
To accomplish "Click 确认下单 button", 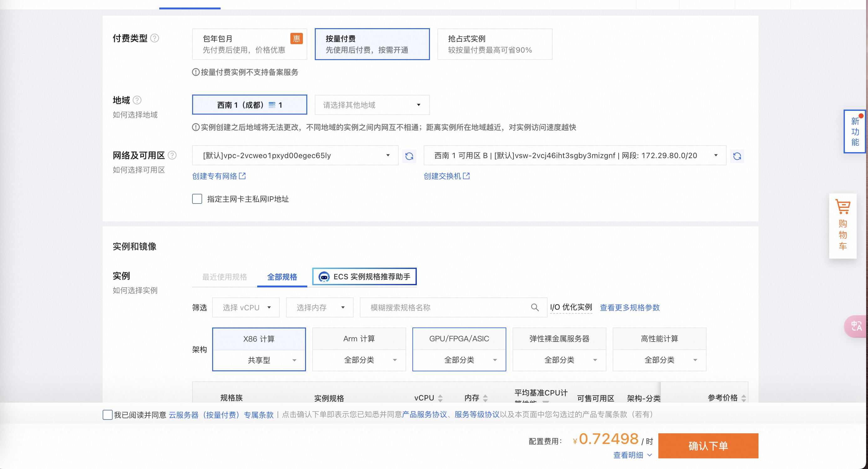I will [708, 446].
